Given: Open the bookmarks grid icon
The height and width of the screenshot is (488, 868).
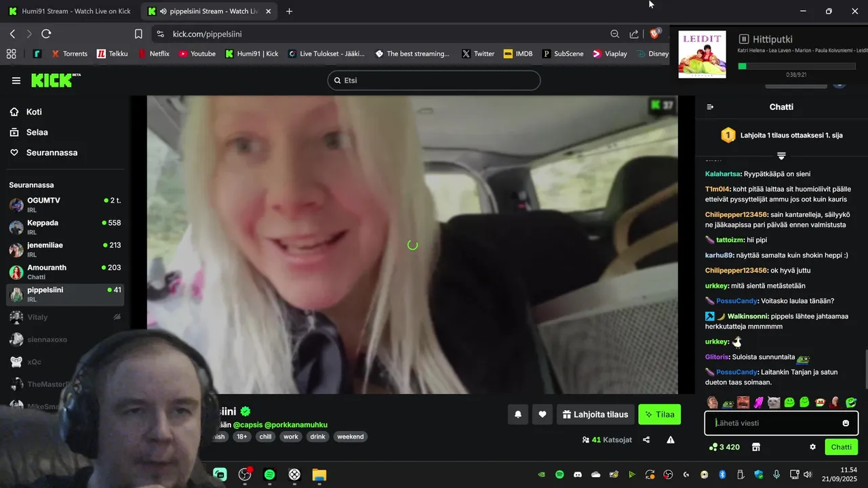Looking at the screenshot, I should click(x=11, y=54).
